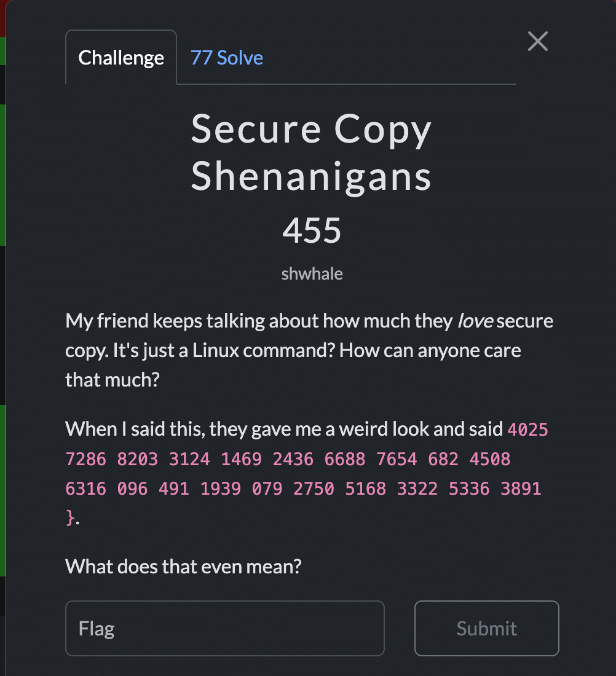Click the last cipher number 3891
Screen dimensions: 616x676
tap(521, 489)
